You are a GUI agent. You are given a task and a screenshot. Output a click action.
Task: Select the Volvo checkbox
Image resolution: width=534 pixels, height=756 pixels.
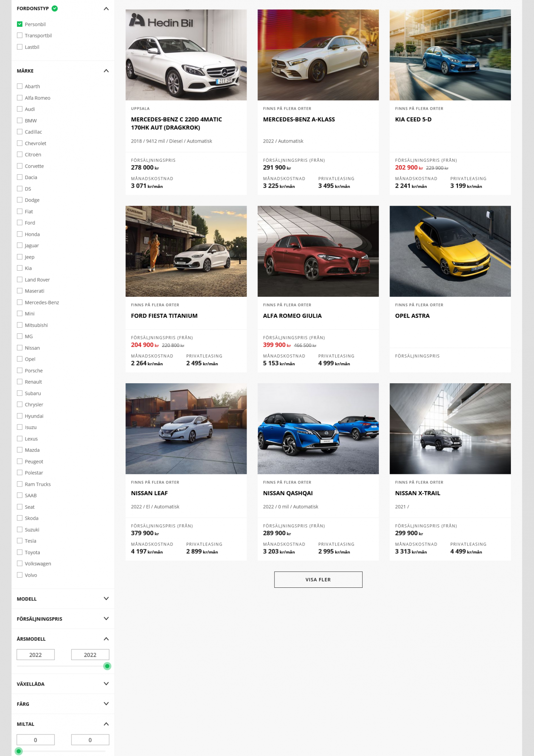click(x=20, y=575)
